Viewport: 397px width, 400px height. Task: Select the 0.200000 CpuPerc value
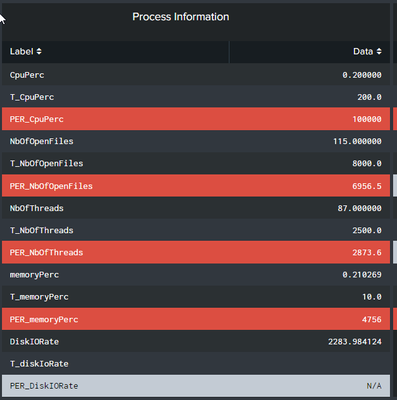click(x=362, y=75)
